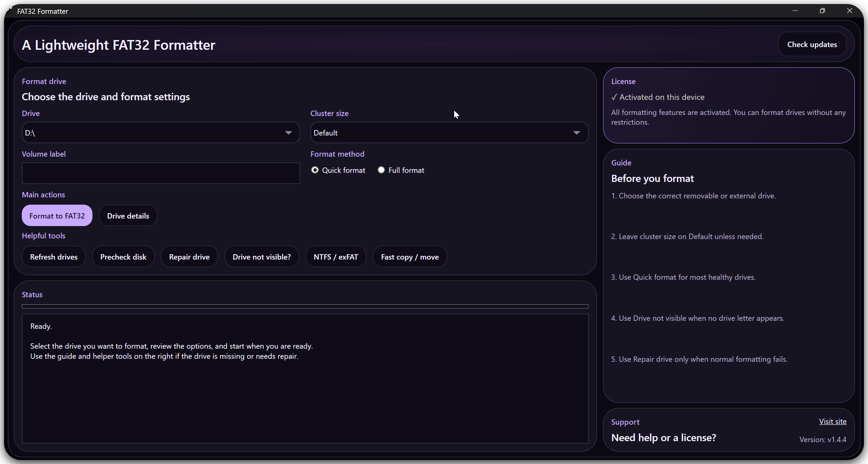Click the Refresh drives button
The width and height of the screenshot is (868, 464).
[53, 257]
